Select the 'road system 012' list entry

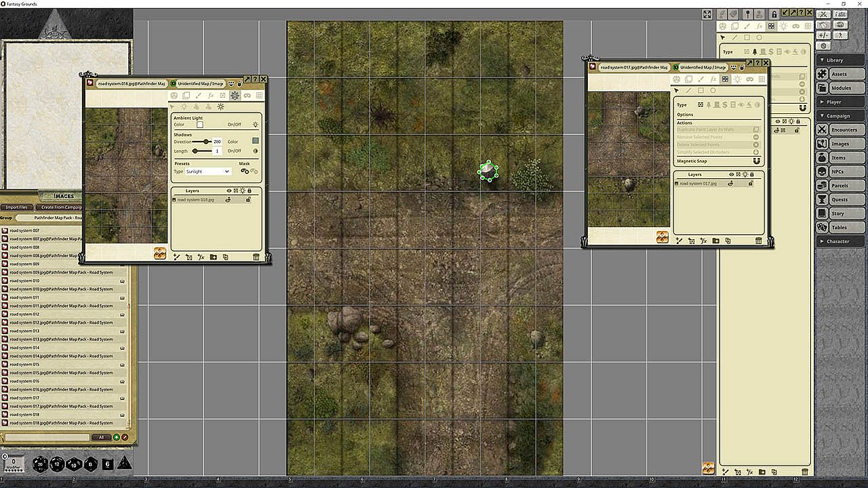[65, 314]
